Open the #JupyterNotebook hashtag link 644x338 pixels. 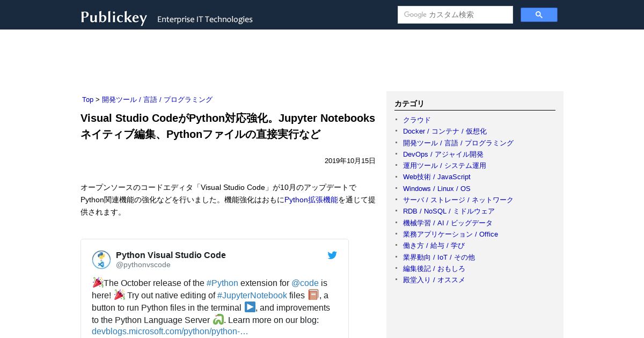coord(252,295)
